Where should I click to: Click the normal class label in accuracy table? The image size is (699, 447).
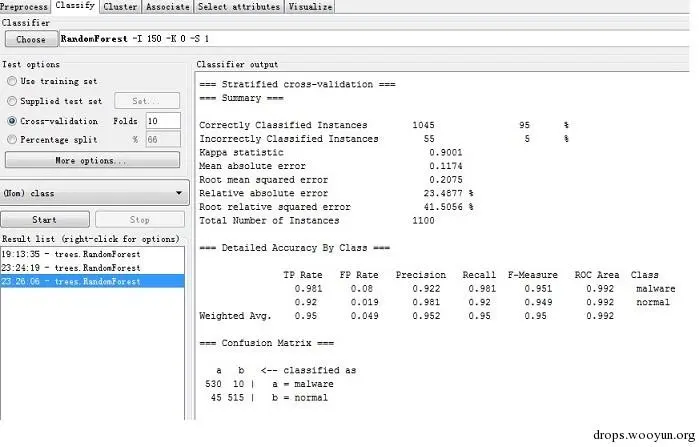(x=653, y=302)
